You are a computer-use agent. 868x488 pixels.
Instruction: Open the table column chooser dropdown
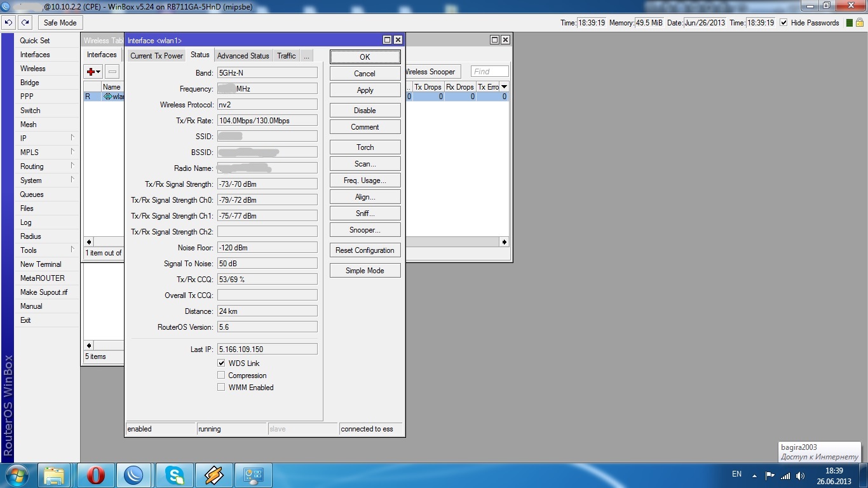[505, 86]
